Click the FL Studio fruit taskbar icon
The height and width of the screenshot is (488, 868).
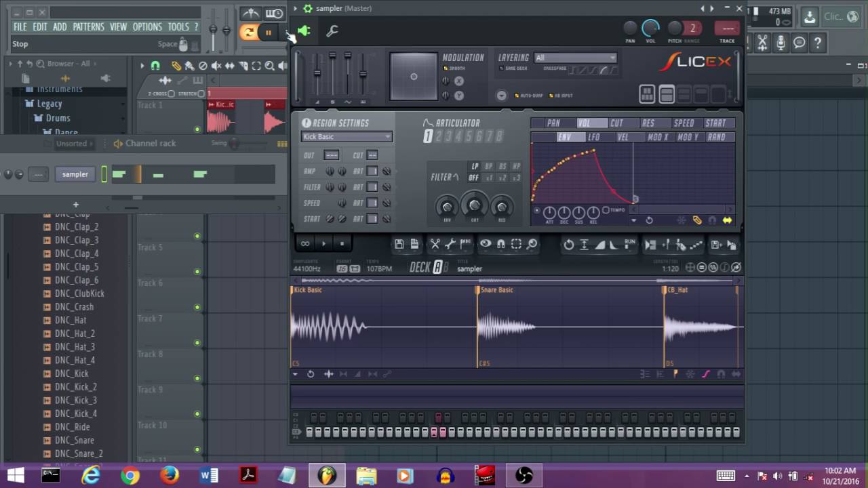(327, 476)
